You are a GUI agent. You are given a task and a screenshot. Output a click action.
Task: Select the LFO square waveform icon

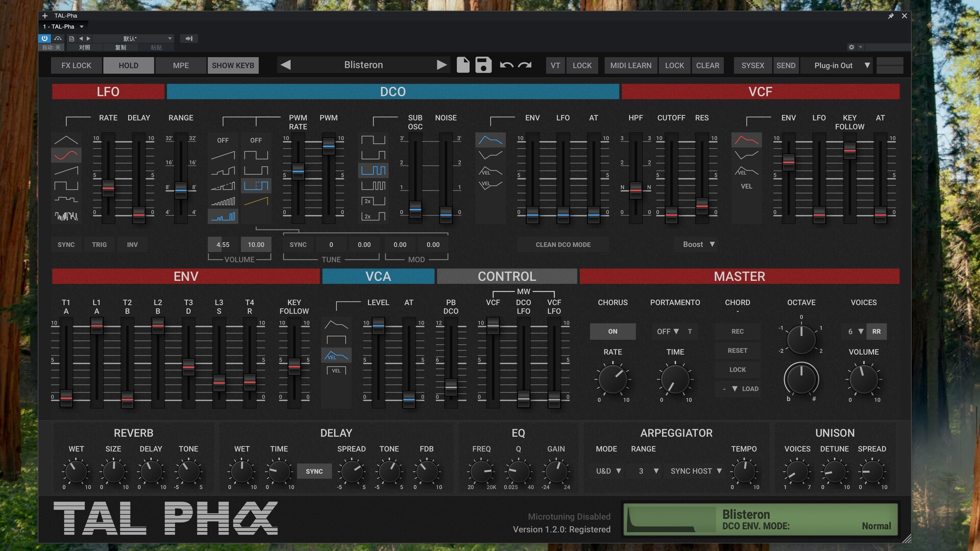(66, 186)
